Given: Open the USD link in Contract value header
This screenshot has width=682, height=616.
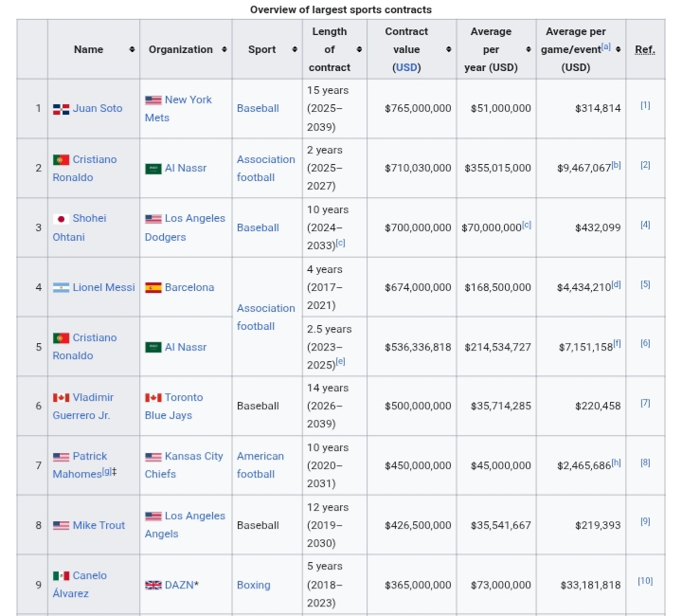Looking at the screenshot, I should coord(406,68).
